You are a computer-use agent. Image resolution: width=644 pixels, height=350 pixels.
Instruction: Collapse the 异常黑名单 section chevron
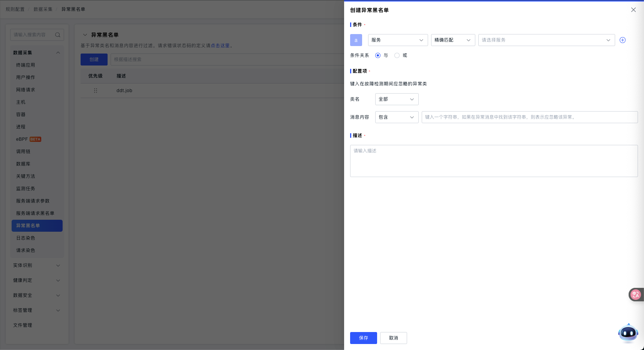(85, 35)
